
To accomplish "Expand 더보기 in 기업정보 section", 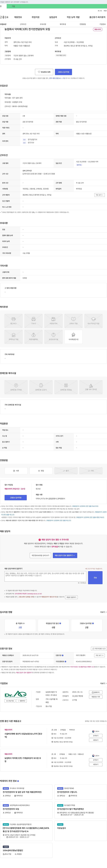I will tap(103, 683).
